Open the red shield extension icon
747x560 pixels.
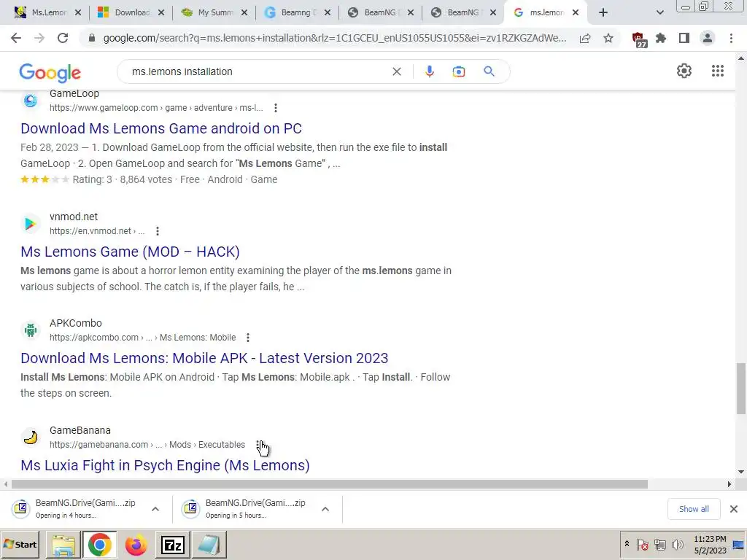click(x=639, y=39)
